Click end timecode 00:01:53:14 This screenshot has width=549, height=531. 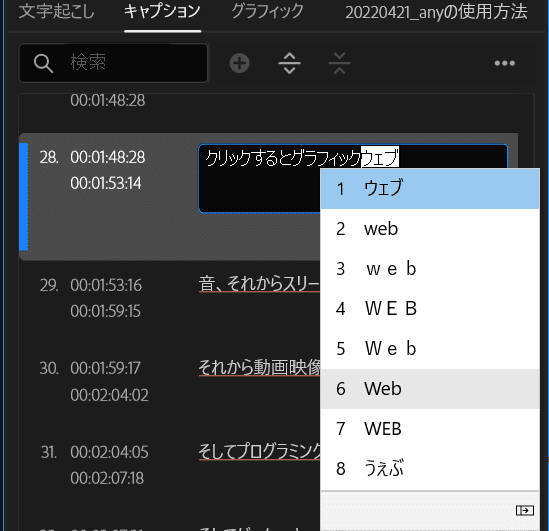[x=106, y=183]
